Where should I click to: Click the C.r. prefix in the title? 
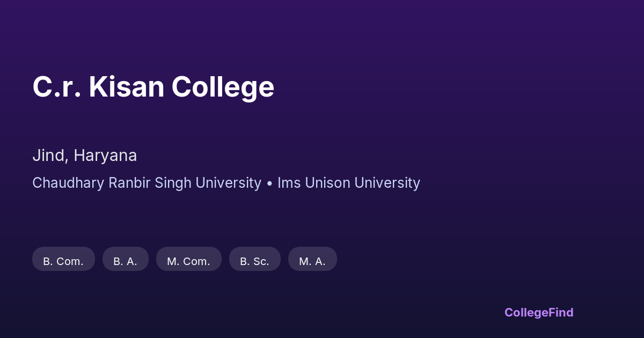[56, 87]
